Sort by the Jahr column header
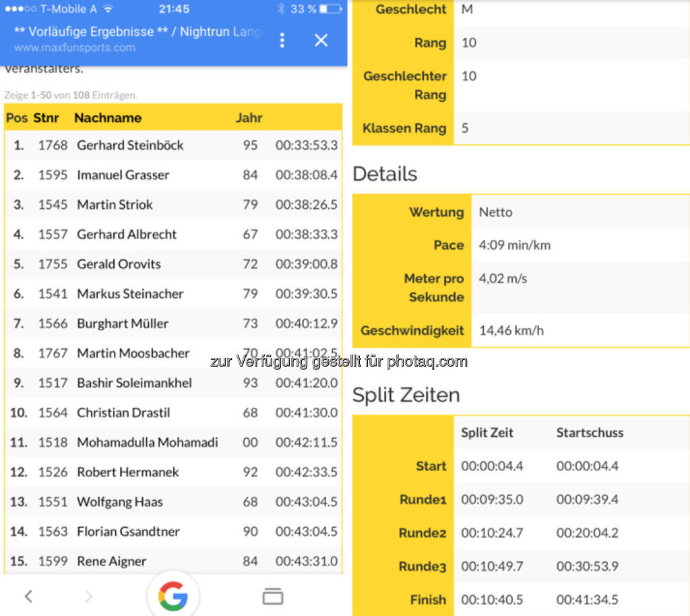690x616 pixels. 249,118
